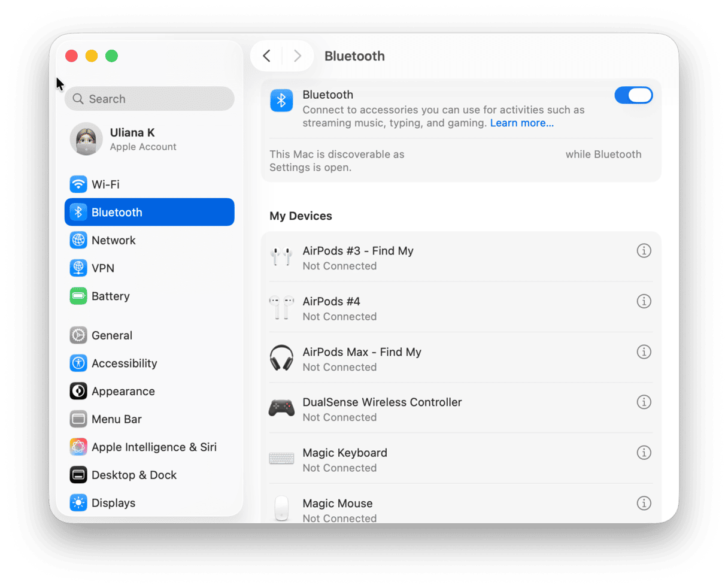Click info next to Magic Mouse
The image size is (728, 588).
click(x=644, y=503)
